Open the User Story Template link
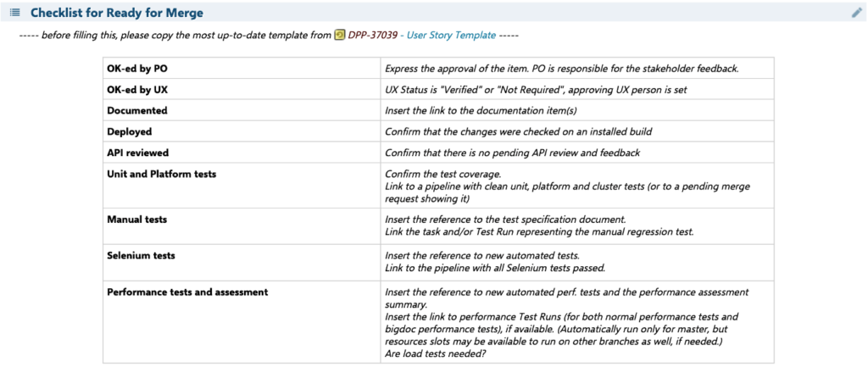This screenshot has height=367, width=868. 451,36
